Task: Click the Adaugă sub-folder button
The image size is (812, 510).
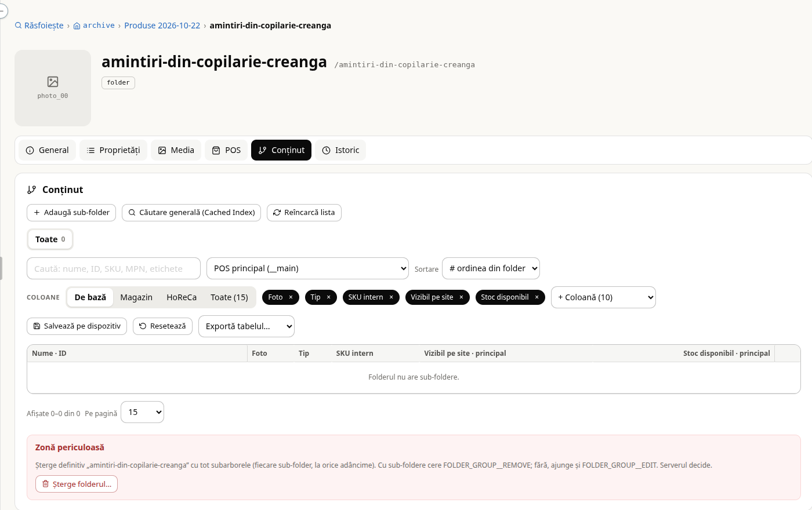Action: [71, 213]
